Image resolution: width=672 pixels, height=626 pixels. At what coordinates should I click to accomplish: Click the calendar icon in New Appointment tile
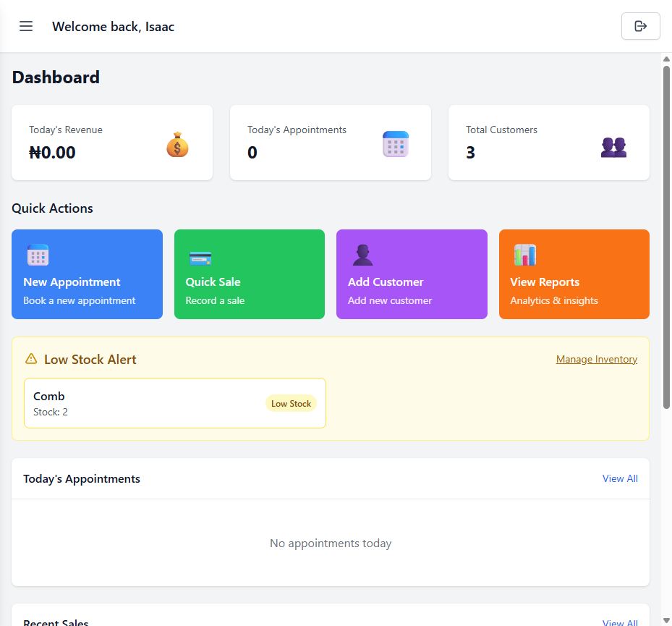[x=38, y=255]
